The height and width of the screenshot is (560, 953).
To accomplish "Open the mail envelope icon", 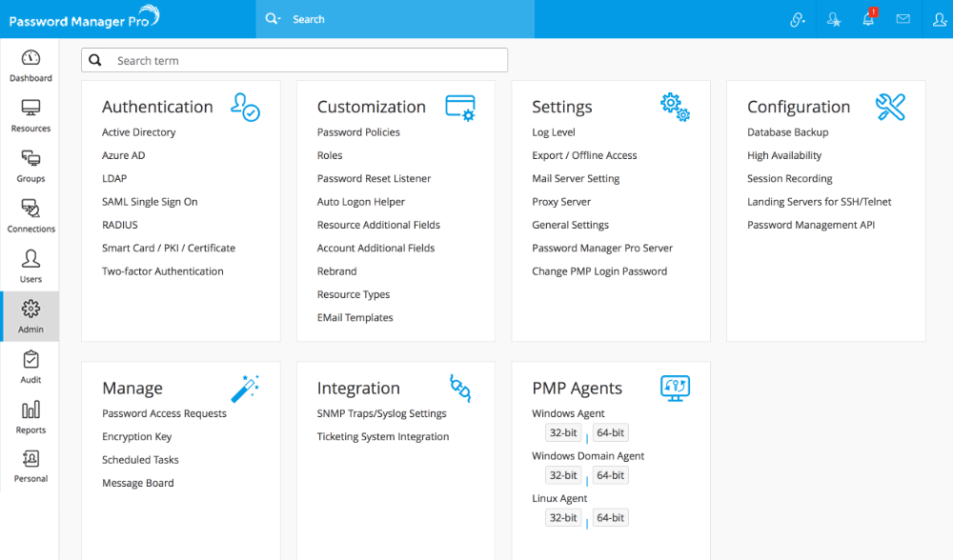I will [902, 19].
